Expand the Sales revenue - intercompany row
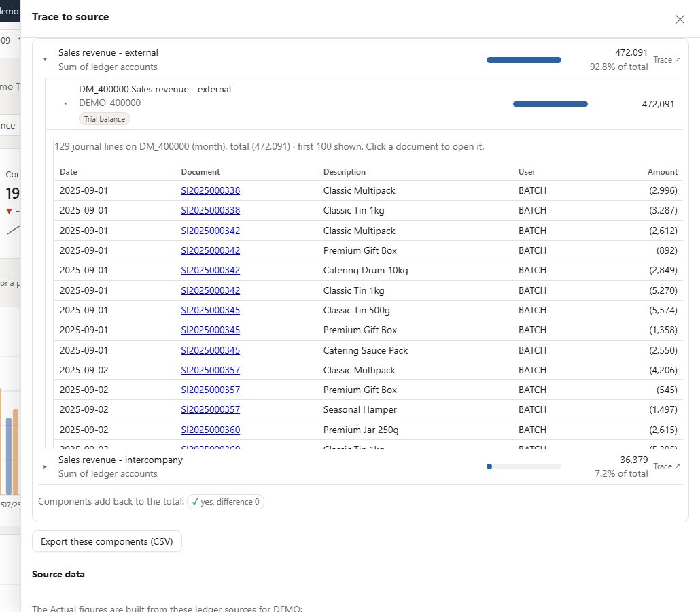 click(45, 466)
